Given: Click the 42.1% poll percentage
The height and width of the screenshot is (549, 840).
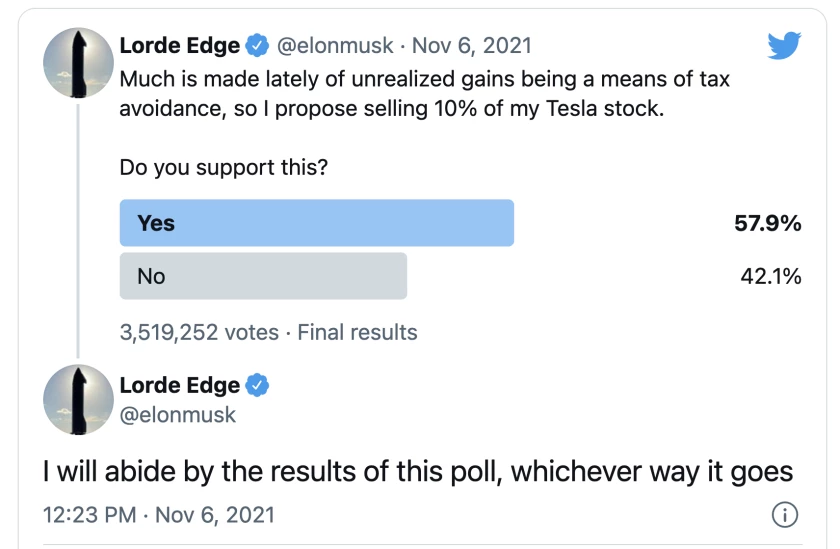Looking at the screenshot, I should coord(769,276).
